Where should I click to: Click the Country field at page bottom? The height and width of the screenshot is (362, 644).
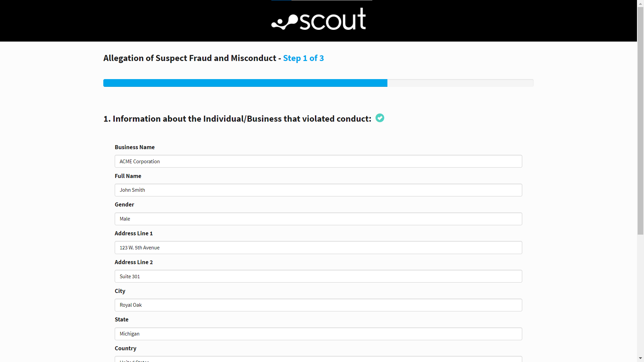pyautogui.click(x=318, y=359)
